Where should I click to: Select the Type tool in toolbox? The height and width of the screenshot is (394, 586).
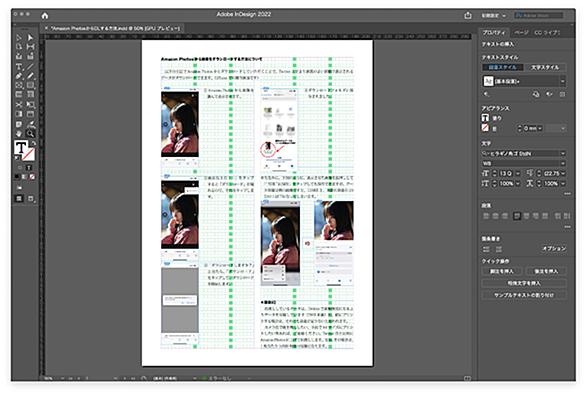[19, 67]
